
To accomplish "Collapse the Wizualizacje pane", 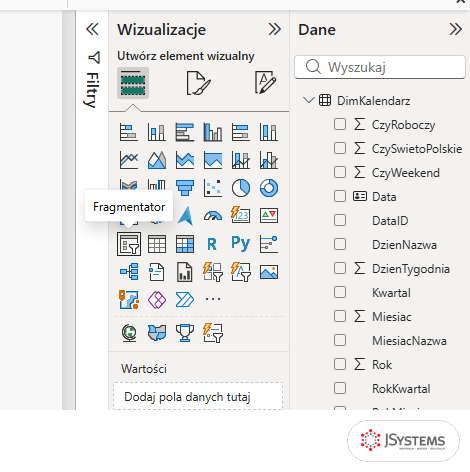I will [x=275, y=29].
